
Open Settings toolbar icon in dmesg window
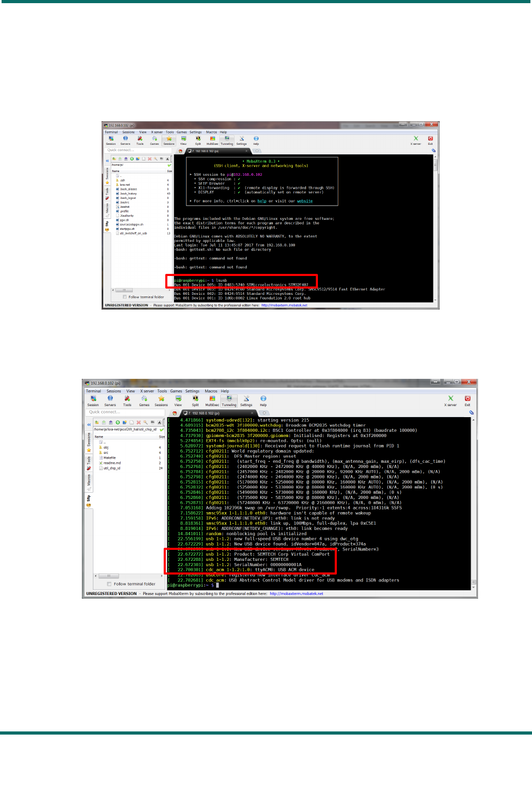[x=246, y=401]
